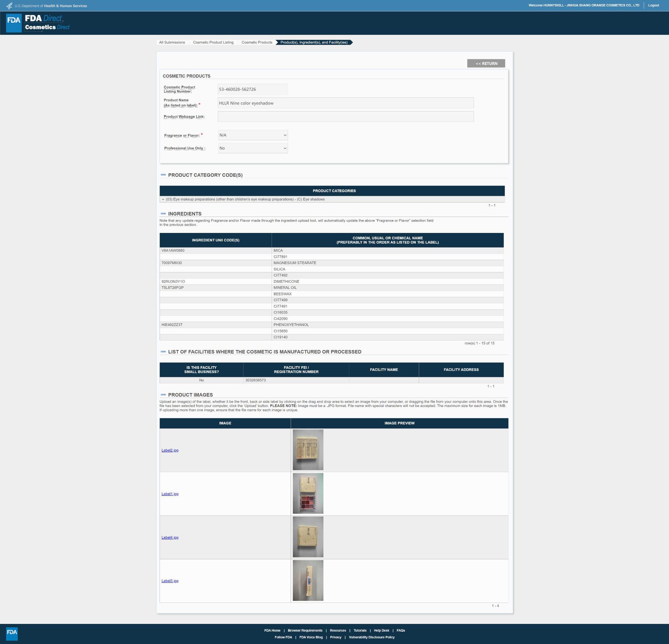
Task: Open the Fragrance or Flavor dropdown
Action: 253,135
